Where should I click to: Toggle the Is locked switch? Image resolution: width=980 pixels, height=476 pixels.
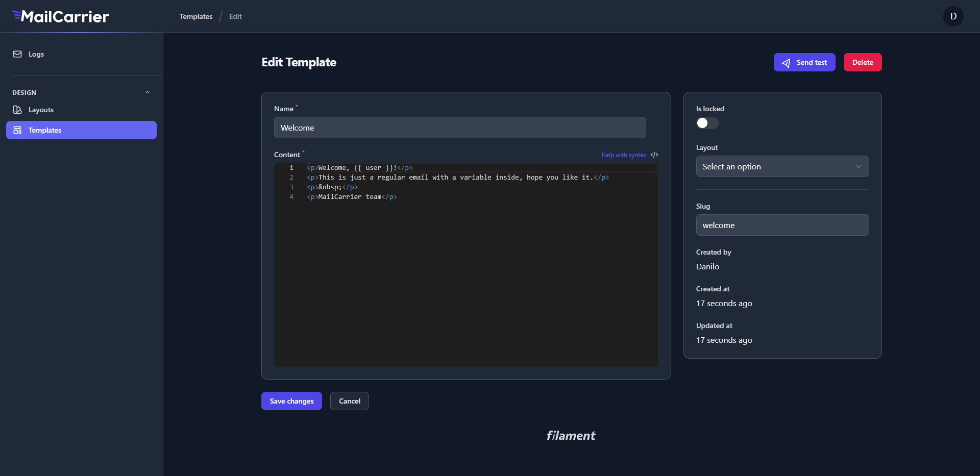tap(707, 123)
